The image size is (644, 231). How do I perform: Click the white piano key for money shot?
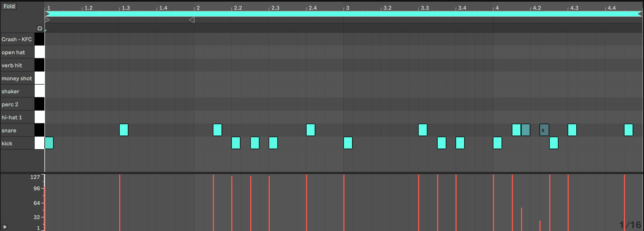click(x=40, y=78)
